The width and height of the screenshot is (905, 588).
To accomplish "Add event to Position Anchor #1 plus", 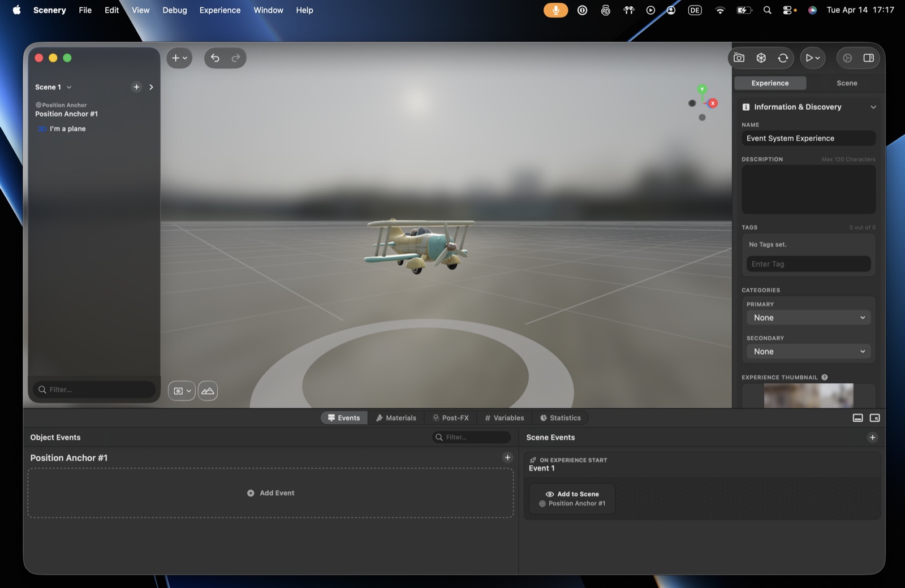I will point(507,457).
